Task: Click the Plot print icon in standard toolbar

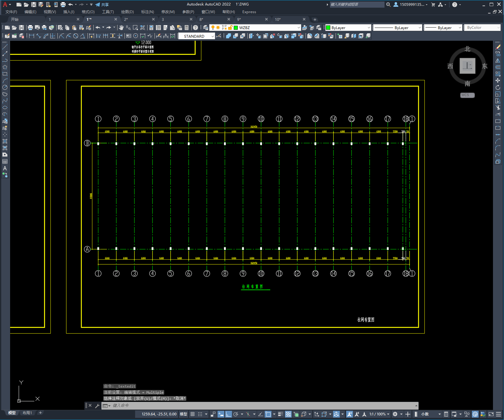Action: coord(30,28)
